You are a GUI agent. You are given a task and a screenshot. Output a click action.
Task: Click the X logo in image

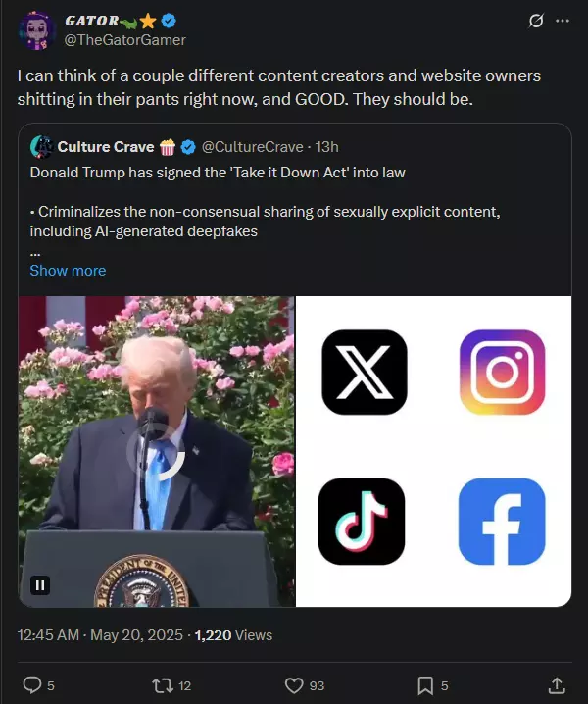point(365,373)
